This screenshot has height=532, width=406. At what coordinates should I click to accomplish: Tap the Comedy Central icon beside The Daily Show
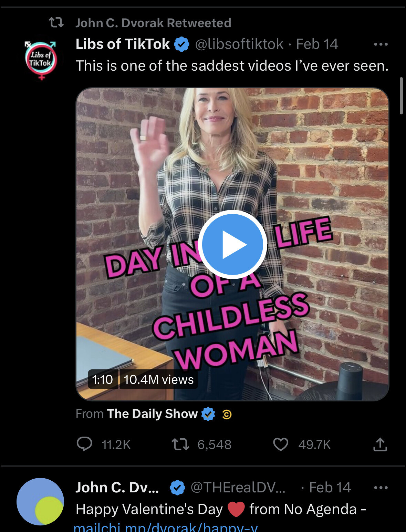click(227, 414)
